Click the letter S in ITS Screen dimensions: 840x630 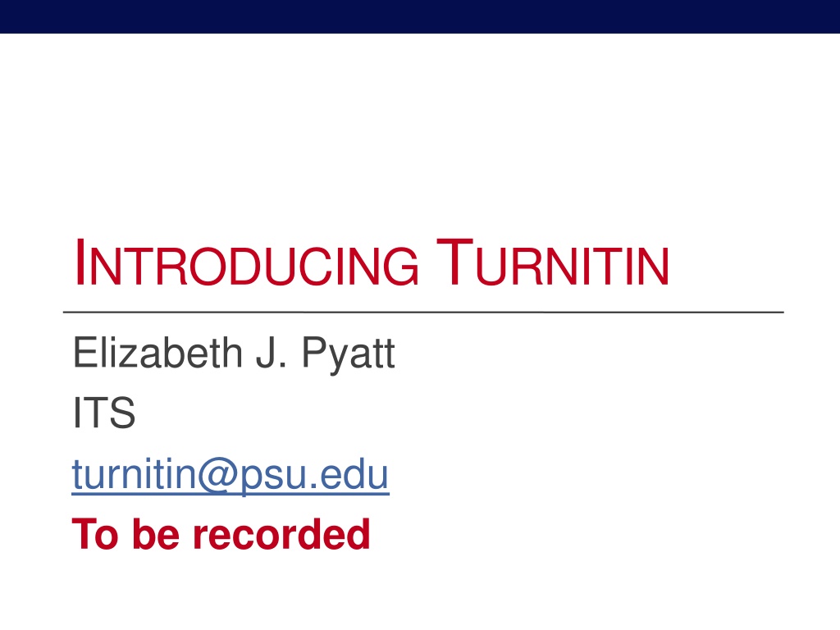123,414
